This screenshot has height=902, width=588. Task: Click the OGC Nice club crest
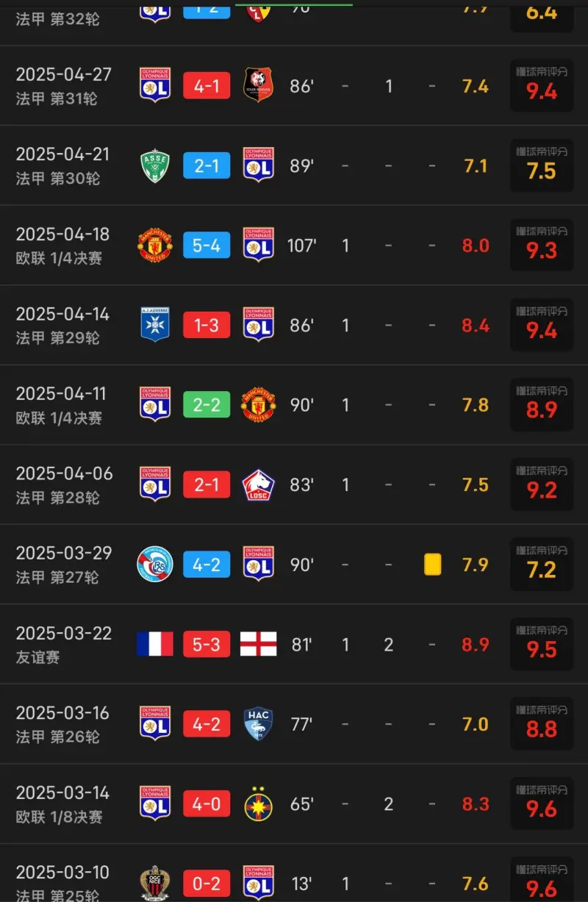(x=155, y=884)
